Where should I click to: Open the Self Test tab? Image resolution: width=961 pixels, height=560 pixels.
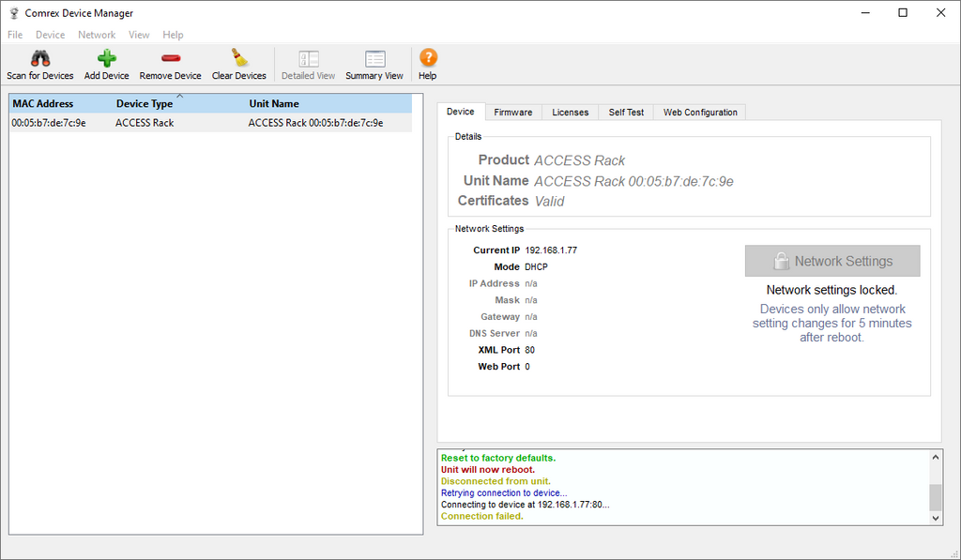pyautogui.click(x=626, y=113)
